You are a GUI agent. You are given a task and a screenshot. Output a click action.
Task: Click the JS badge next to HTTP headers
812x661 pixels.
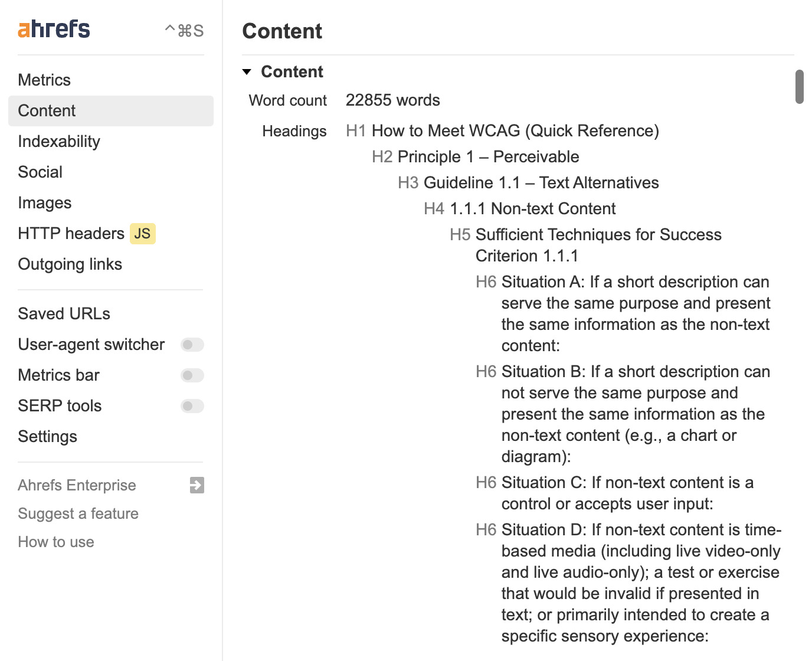pos(143,234)
